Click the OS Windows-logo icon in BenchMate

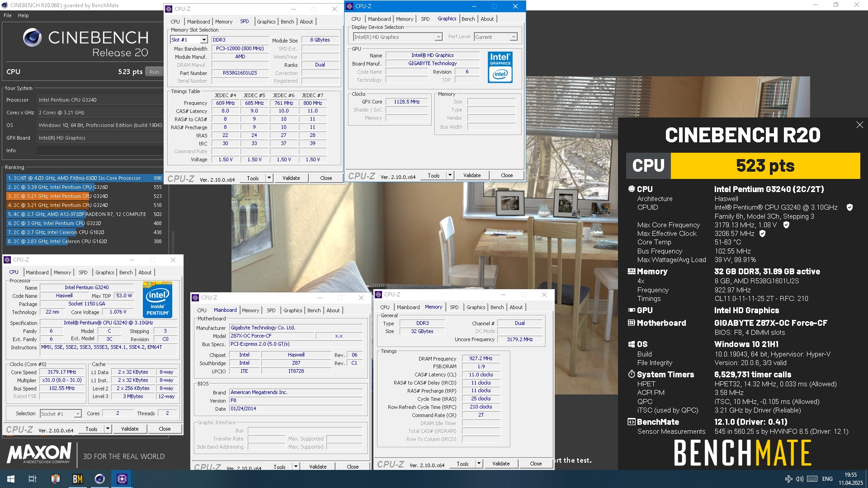632,344
